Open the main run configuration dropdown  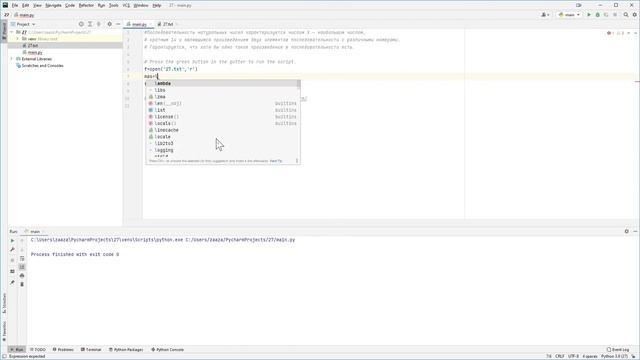[569, 15]
